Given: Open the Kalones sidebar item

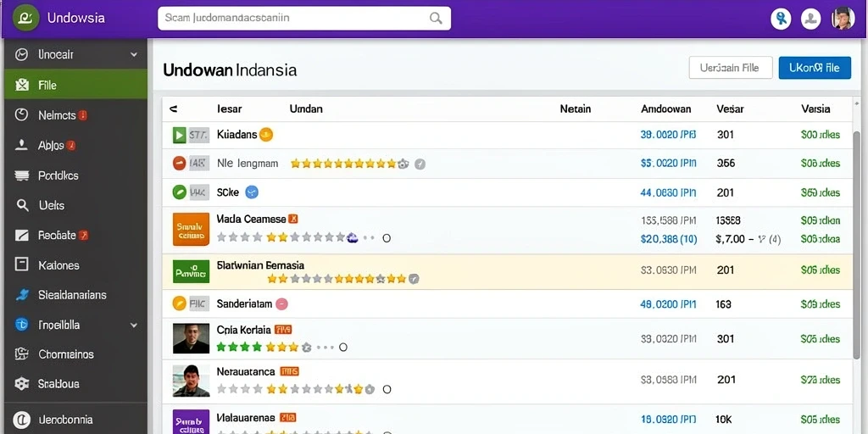Looking at the screenshot, I should click(75, 264).
